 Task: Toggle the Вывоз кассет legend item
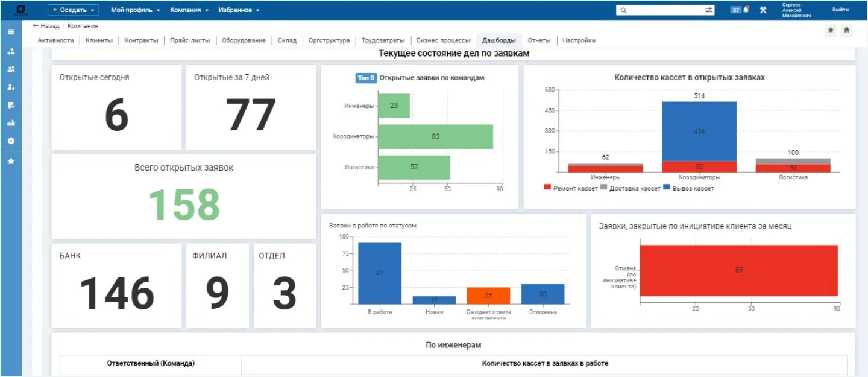click(688, 188)
